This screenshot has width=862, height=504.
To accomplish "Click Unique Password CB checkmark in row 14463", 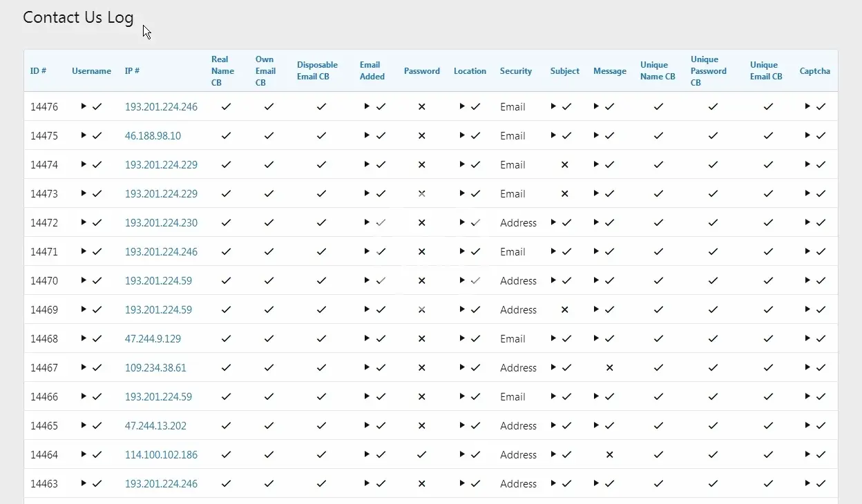I will coord(713,484).
